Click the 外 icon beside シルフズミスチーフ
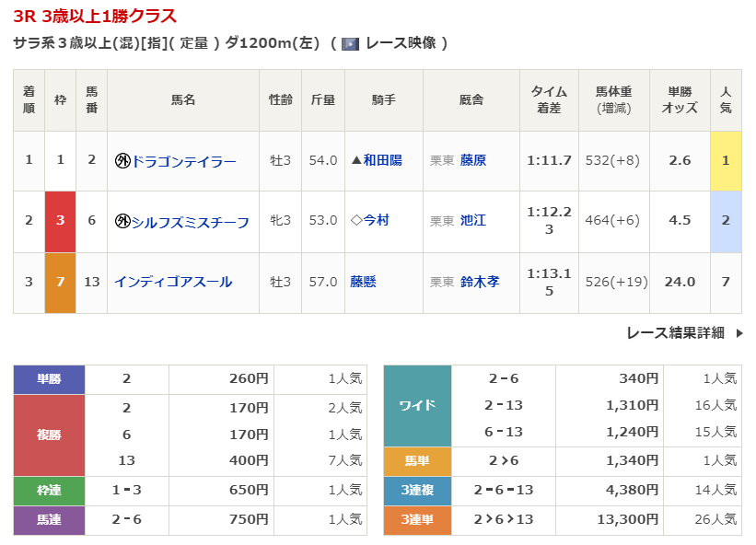This screenshot has width=756, height=545. pos(122,222)
